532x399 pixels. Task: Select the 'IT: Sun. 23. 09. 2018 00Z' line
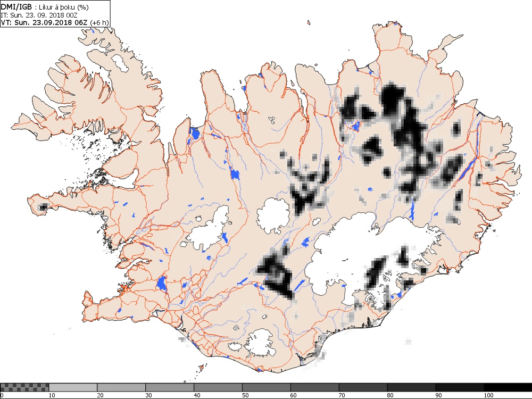(39, 15)
